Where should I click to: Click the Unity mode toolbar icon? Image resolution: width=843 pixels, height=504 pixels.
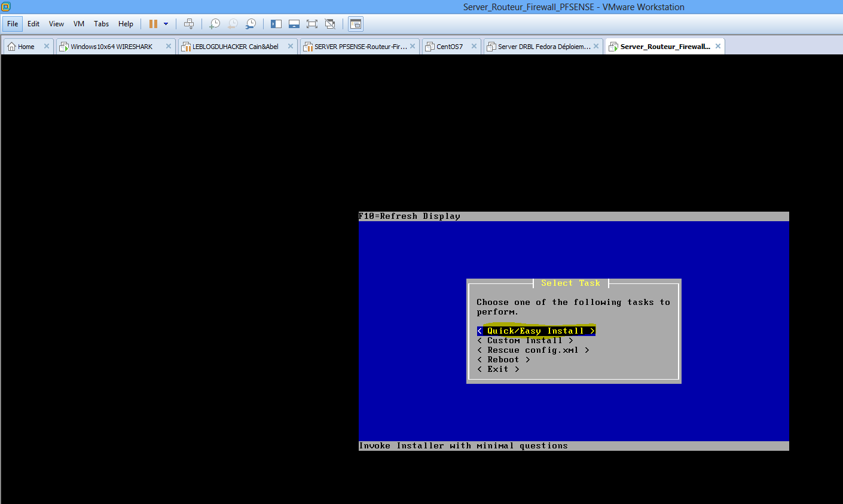pyautogui.click(x=330, y=24)
